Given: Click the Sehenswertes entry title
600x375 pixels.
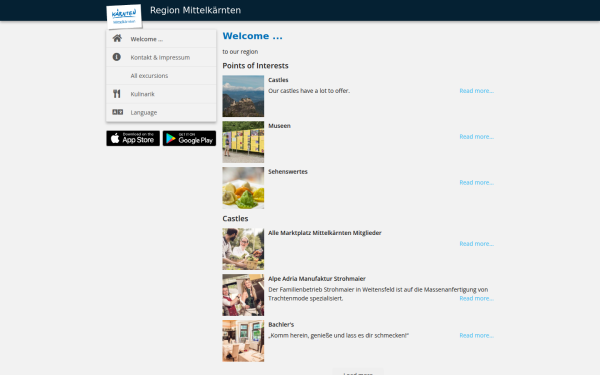Looking at the screenshot, I should (288, 172).
